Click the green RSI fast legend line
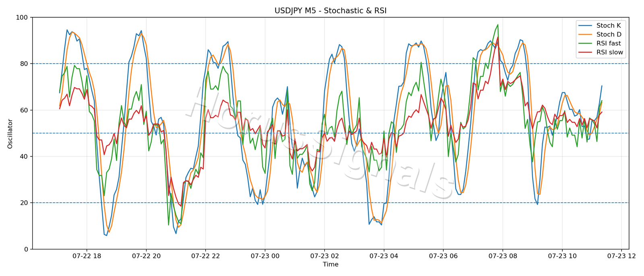Viewport: 644px width, 276px height. pos(585,43)
